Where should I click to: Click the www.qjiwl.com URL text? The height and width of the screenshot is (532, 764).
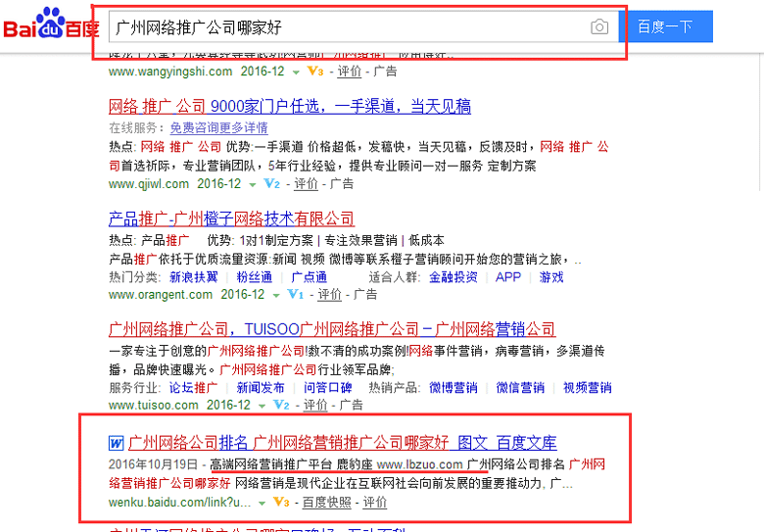point(149,184)
